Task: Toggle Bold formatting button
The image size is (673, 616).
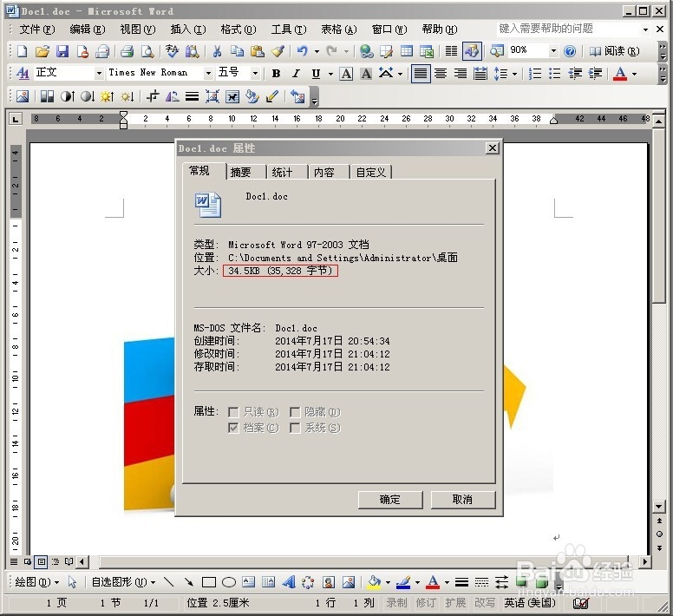Action: click(276, 74)
